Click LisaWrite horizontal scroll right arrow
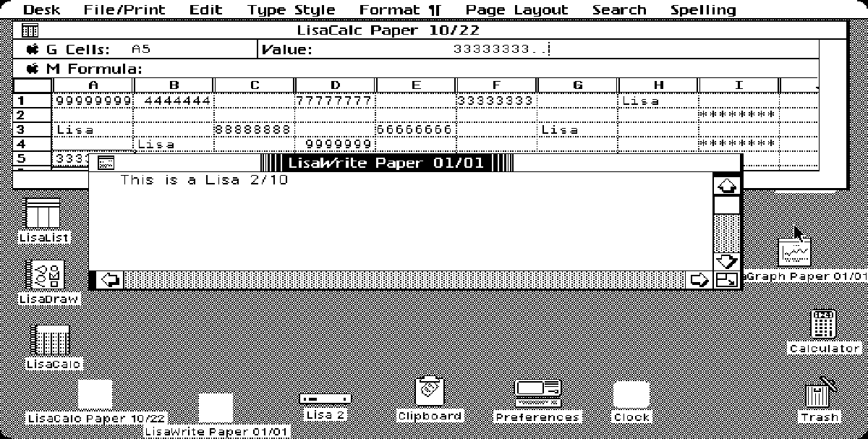Image resolution: width=868 pixels, height=439 pixels. coord(699,280)
